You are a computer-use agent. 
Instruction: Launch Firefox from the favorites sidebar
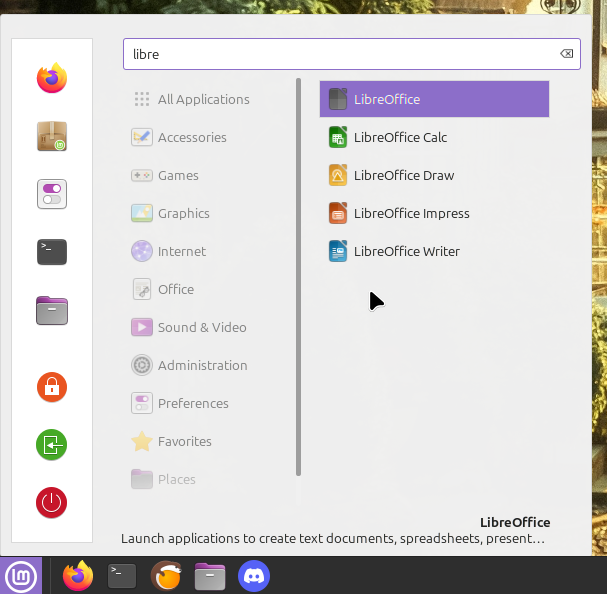(x=52, y=78)
